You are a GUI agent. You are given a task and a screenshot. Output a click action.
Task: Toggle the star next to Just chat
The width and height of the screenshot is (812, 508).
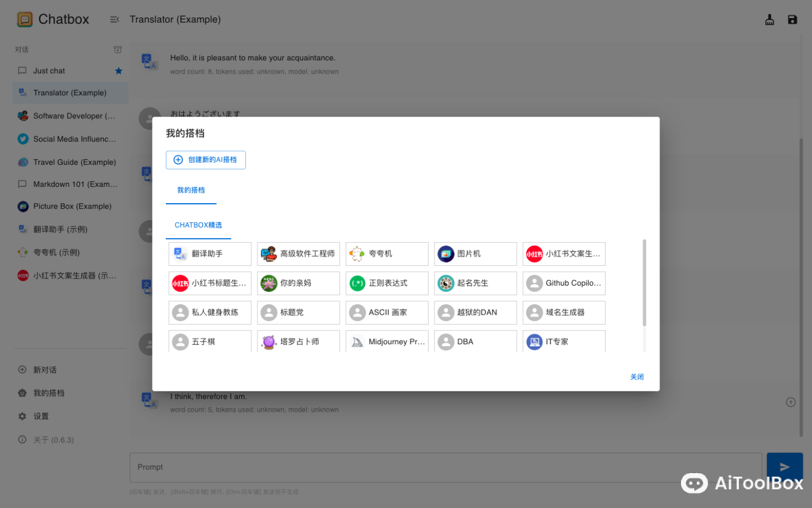coord(118,70)
